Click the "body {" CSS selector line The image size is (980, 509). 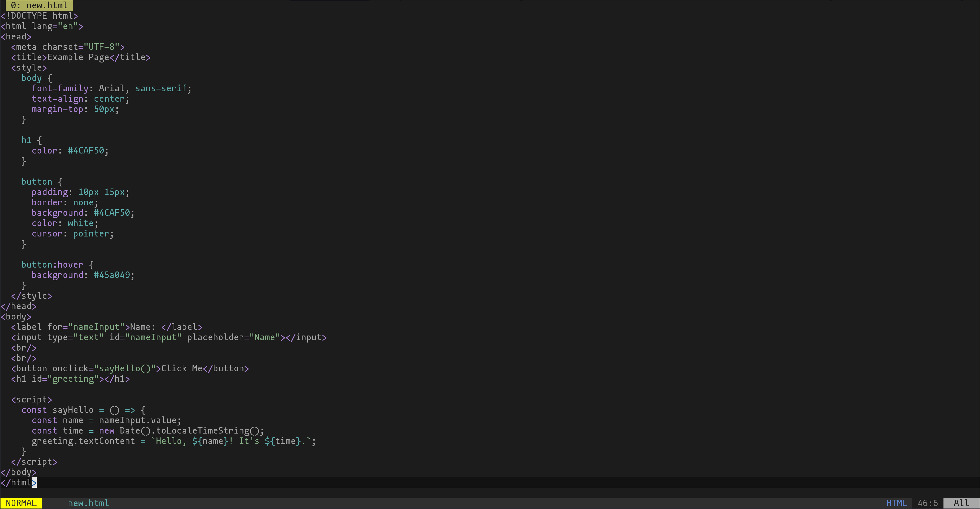point(37,78)
